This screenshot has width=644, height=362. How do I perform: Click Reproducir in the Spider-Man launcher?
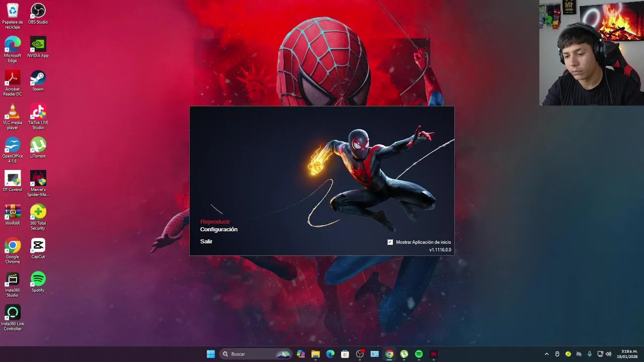tap(215, 222)
